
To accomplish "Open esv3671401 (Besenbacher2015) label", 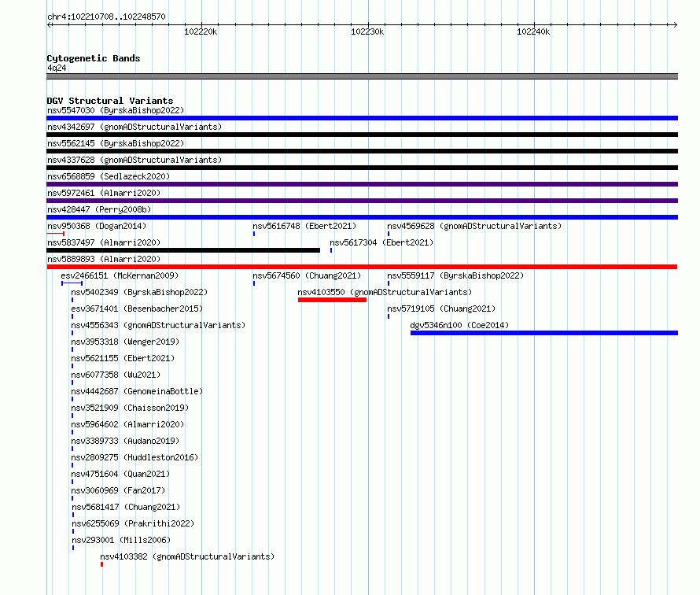I will point(137,309).
